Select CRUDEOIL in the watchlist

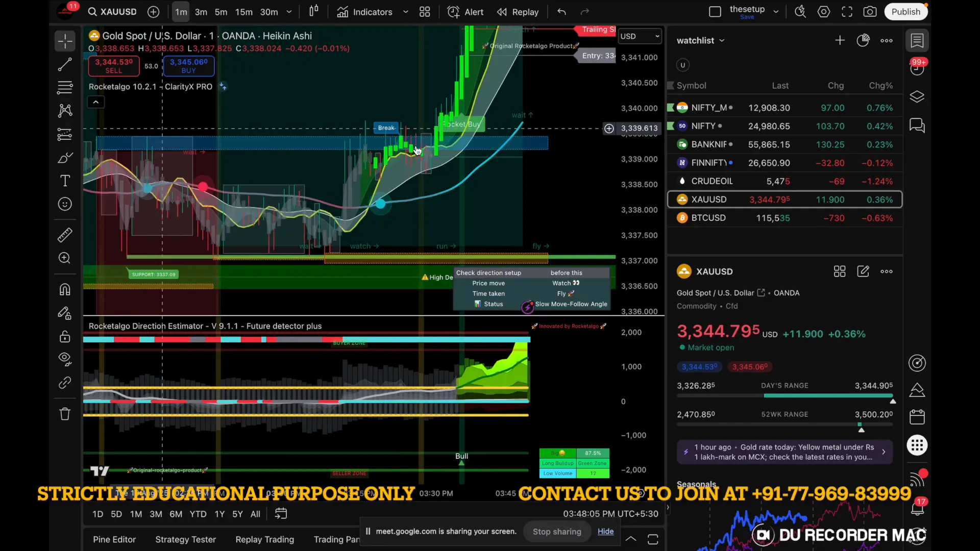point(785,181)
